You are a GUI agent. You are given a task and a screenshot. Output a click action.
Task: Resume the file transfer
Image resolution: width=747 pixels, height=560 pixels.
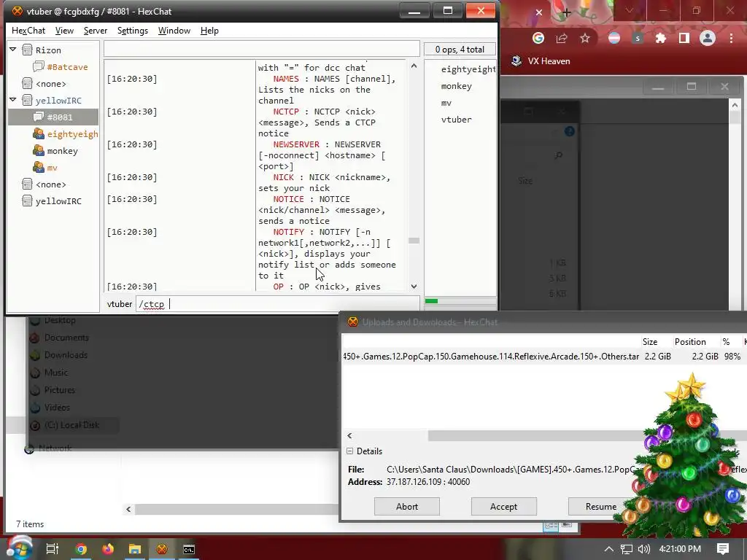click(601, 507)
